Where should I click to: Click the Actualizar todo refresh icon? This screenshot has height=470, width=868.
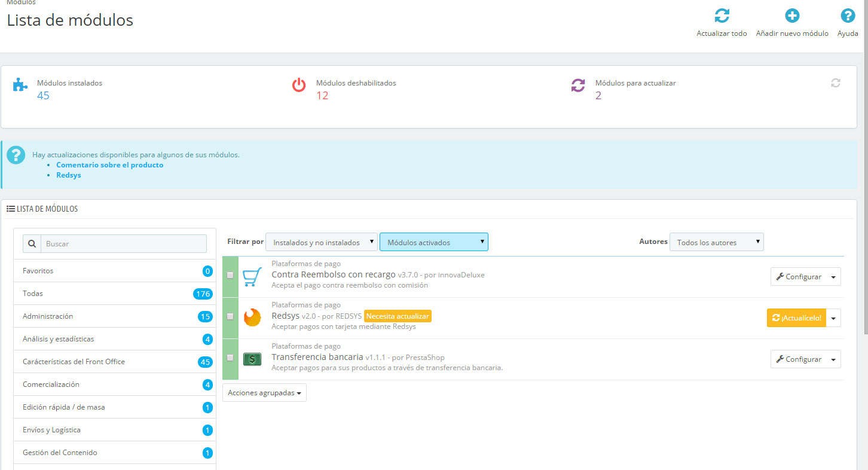click(722, 16)
